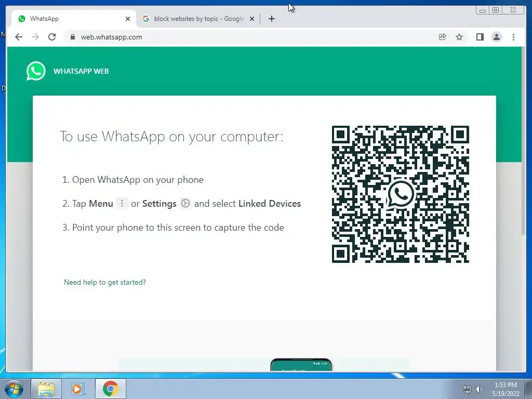This screenshot has width=532, height=399.
Task: Close the WhatsApp tab
Action: [128, 19]
